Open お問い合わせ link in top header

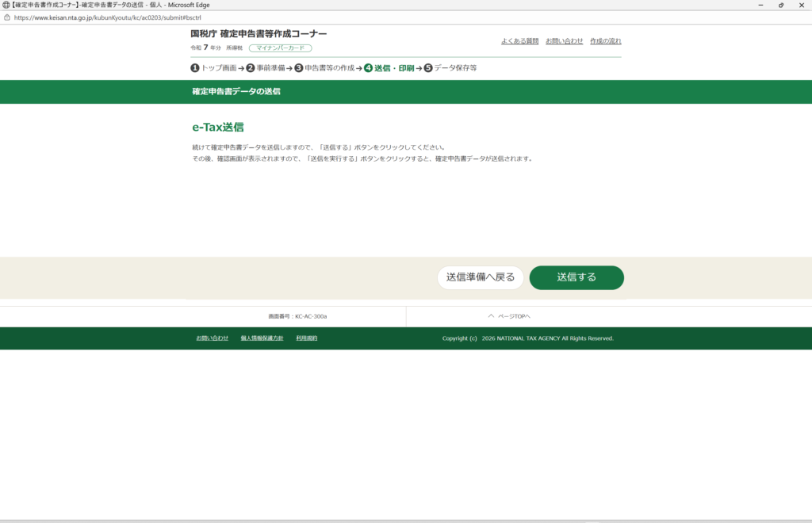point(564,40)
